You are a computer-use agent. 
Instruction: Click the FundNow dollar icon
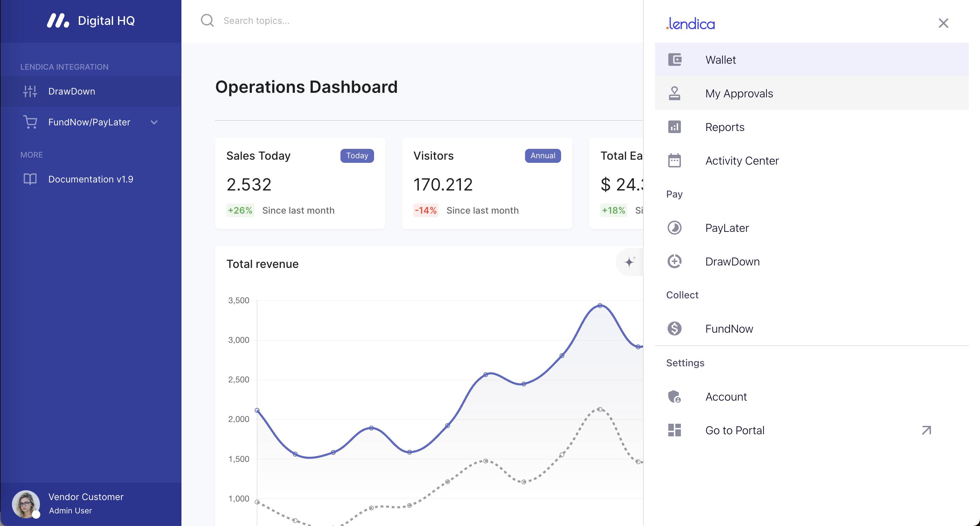coord(675,328)
